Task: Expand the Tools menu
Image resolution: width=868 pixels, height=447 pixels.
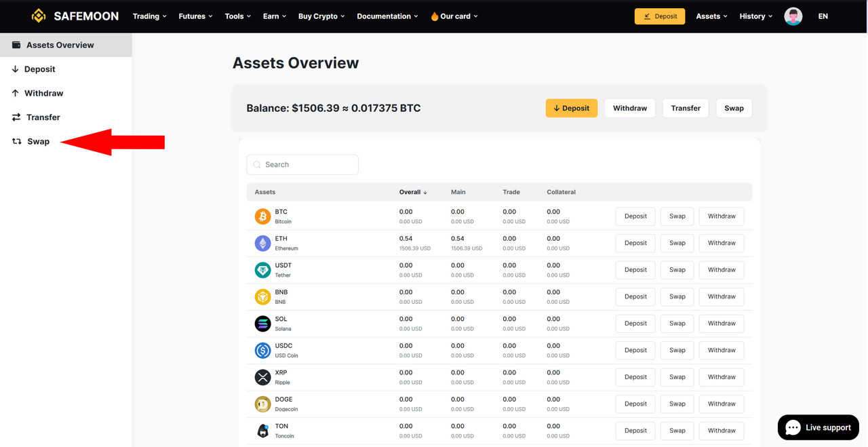Action: point(238,16)
